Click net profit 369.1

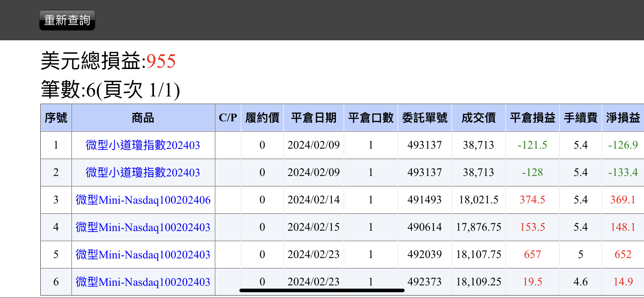pyautogui.click(x=623, y=200)
